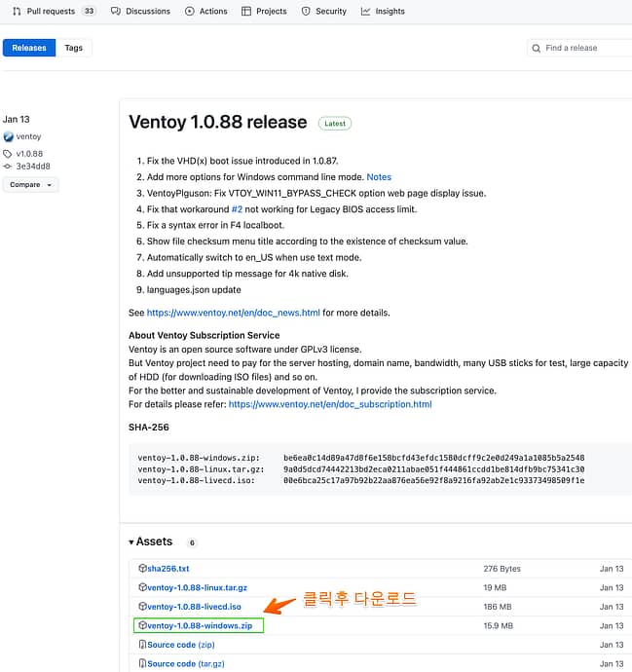Switch to the Tags view

[74, 48]
